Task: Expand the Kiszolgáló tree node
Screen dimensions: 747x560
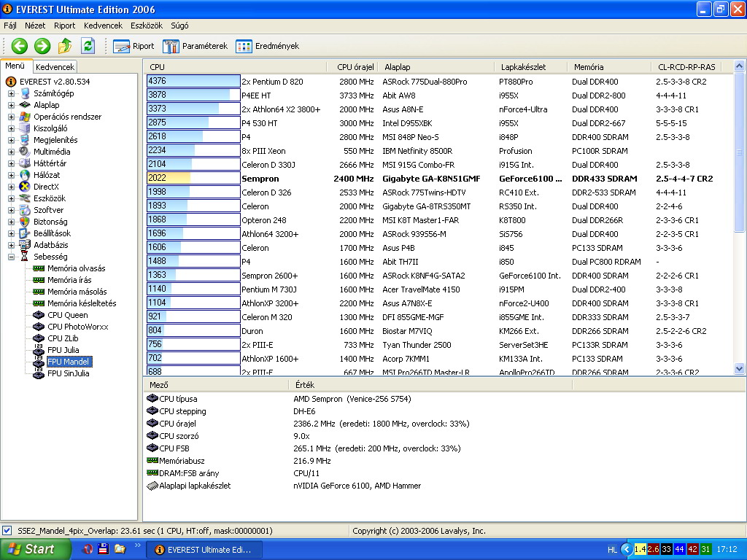Action: click(11, 128)
